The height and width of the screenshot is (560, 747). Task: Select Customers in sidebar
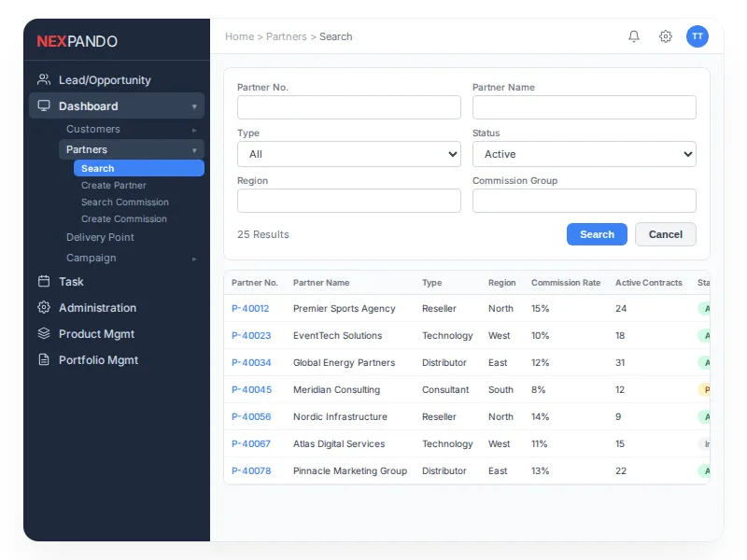point(132,129)
